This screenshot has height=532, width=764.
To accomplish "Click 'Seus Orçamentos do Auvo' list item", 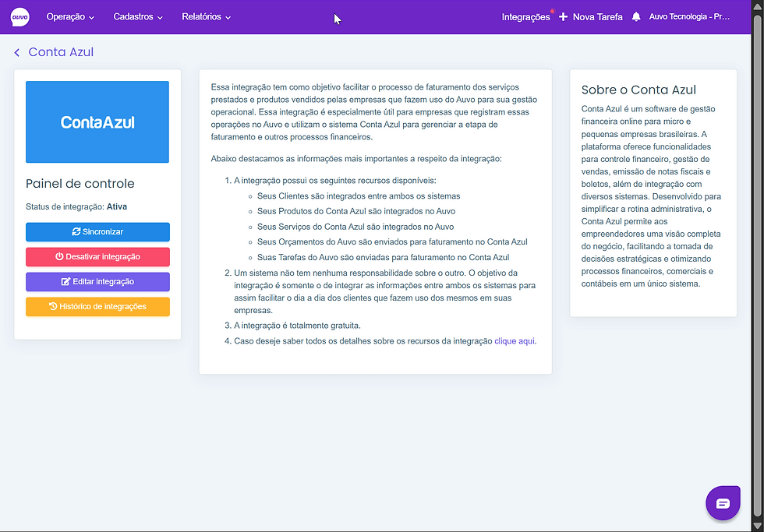I will [392, 242].
